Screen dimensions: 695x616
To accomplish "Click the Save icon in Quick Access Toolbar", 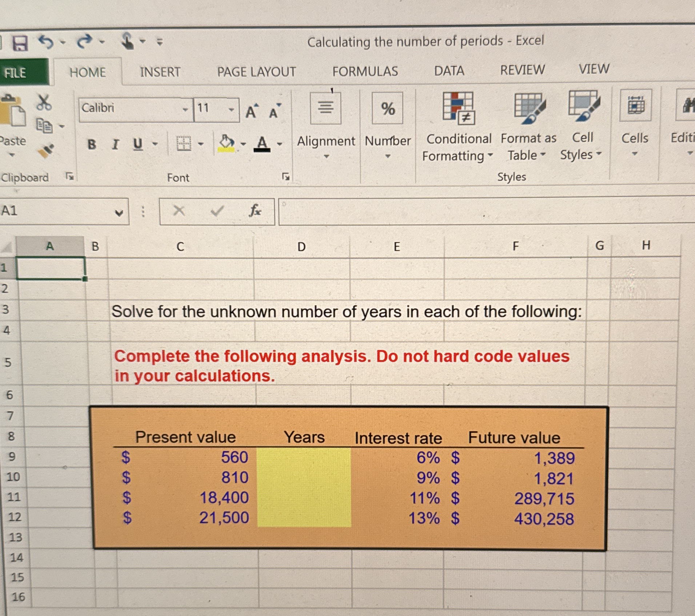I will [20, 43].
